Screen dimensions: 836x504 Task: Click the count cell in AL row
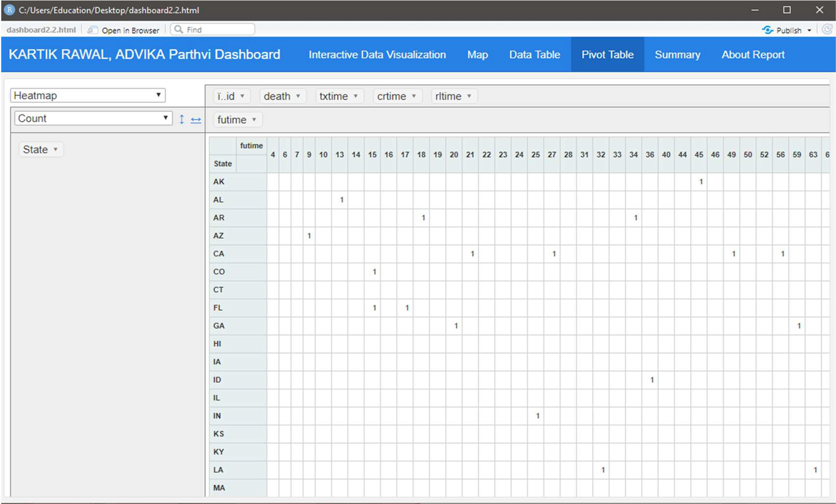(x=340, y=200)
